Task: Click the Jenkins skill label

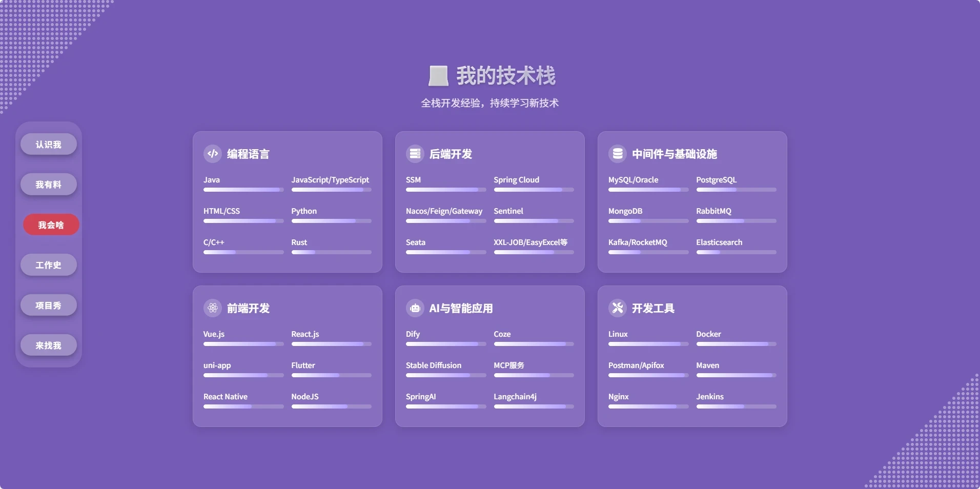Action: (710, 397)
